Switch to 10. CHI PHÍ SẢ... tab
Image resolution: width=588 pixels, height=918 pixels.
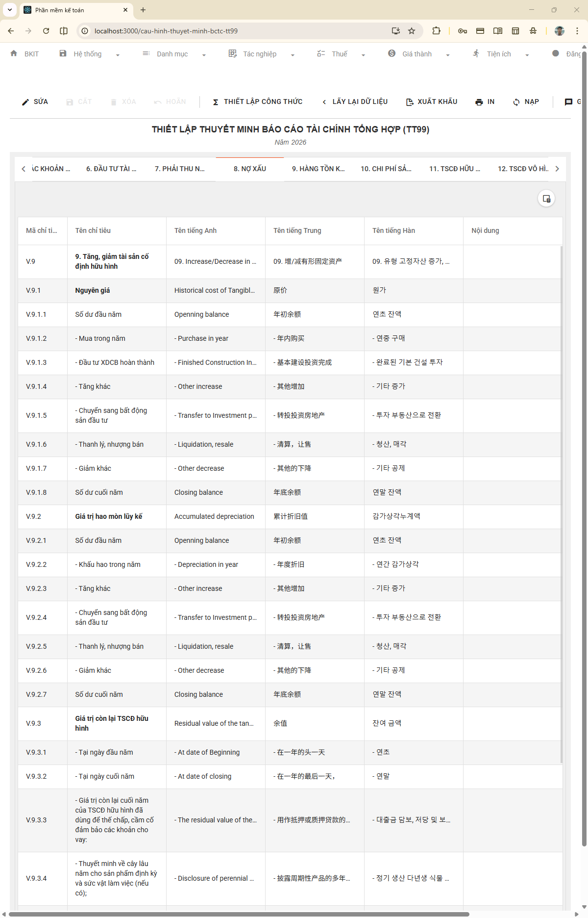pyautogui.click(x=386, y=169)
